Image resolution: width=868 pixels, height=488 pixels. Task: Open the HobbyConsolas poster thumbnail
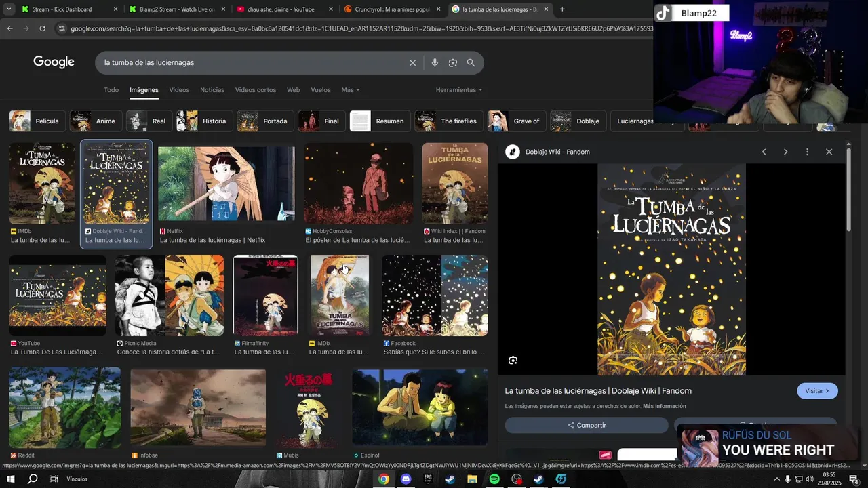pyautogui.click(x=358, y=184)
